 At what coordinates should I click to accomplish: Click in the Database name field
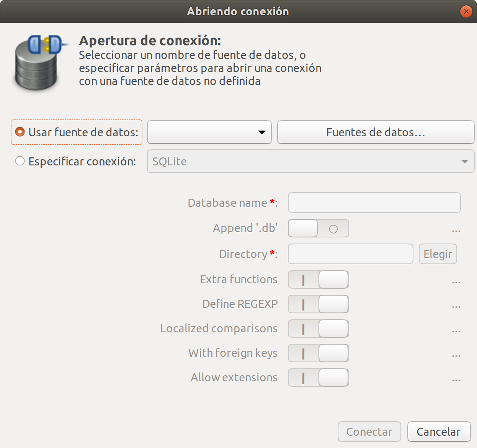(x=374, y=203)
